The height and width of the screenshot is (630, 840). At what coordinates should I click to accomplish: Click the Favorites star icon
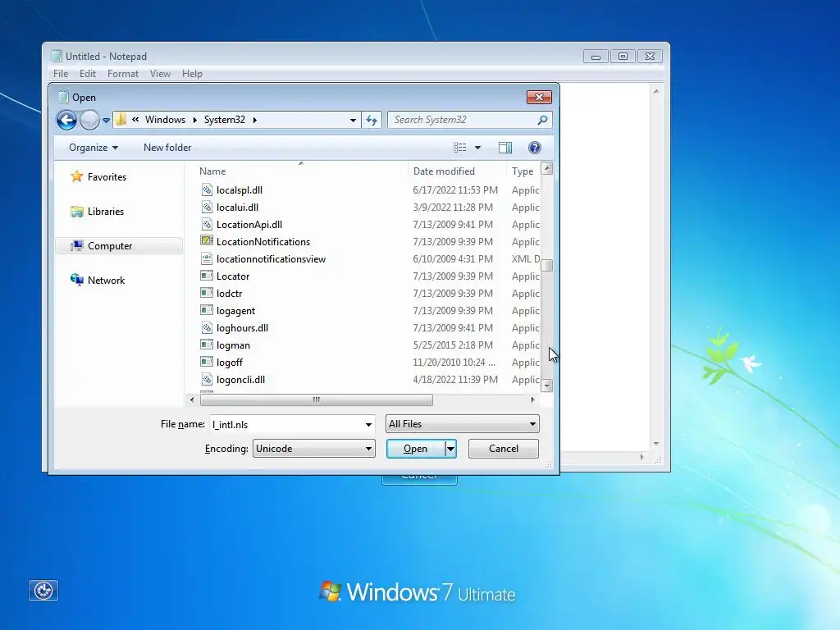(x=76, y=176)
